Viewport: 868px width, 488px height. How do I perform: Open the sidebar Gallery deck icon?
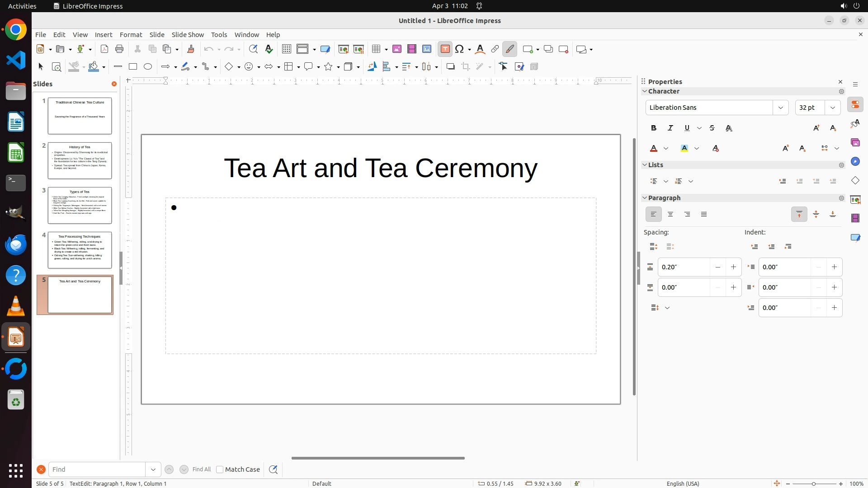pyautogui.click(x=855, y=143)
